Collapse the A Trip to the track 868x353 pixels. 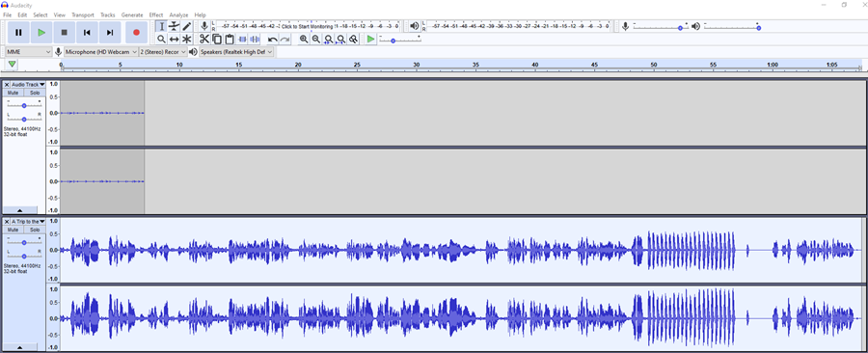pos(20,347)
